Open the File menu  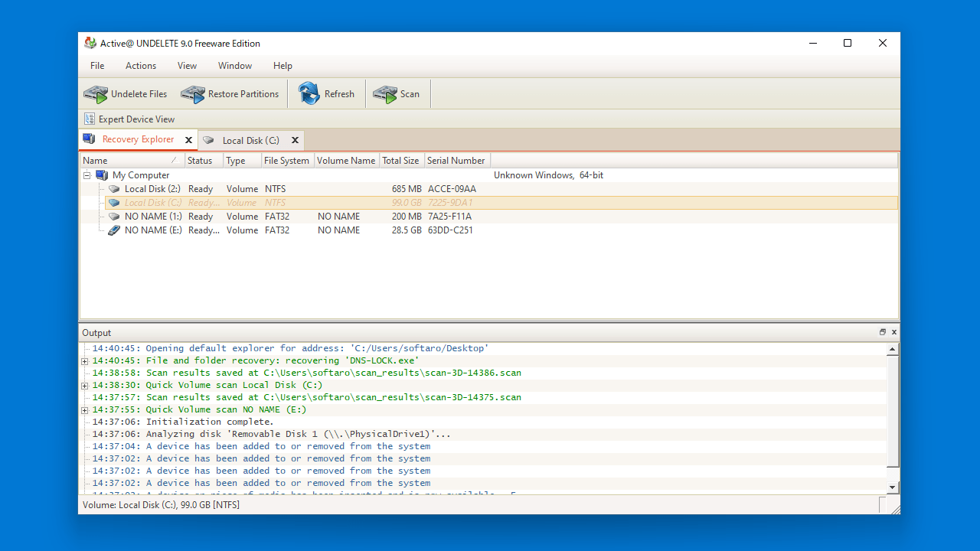point(97,66)
